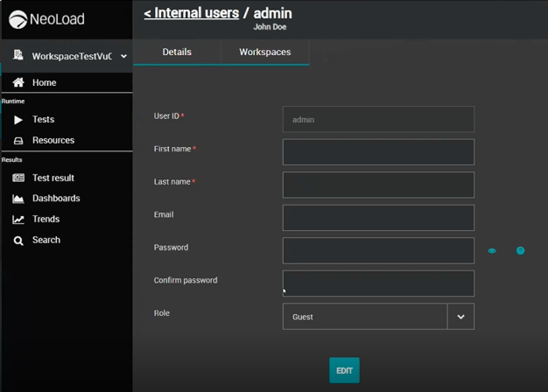Click the NeoLoad logo icon
Screen dimensions: 548x392
(x=18, y=19)
